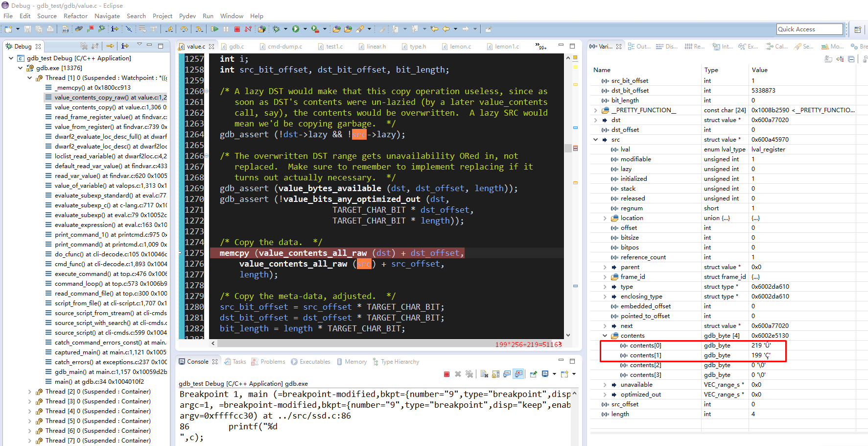This screenshot has width=868, height=446.
Task: Expand the __PRETTY_FUNCTION__ variable
Action: click(596, 110)
